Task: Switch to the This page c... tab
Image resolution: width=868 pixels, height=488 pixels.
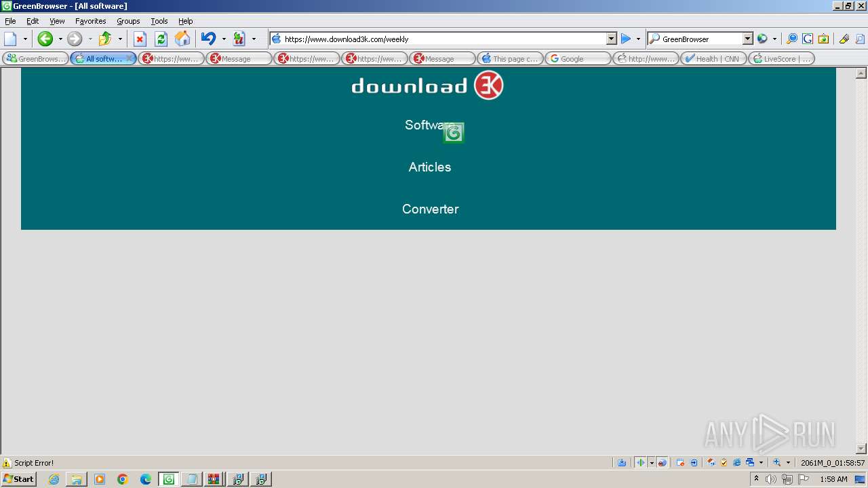Action: (x=510, y=59)
